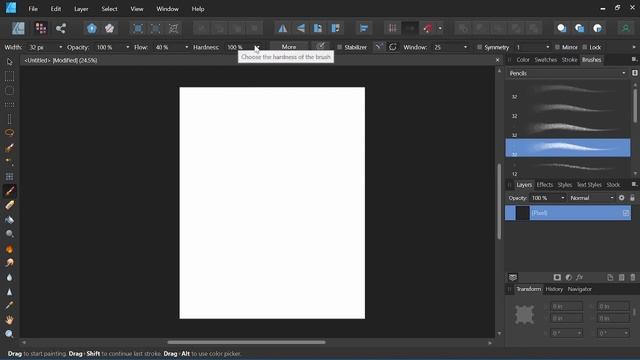Screen dimensions: 640x360
Task: Switch to the Swatches tab
Action: click(x=546, y=60)
